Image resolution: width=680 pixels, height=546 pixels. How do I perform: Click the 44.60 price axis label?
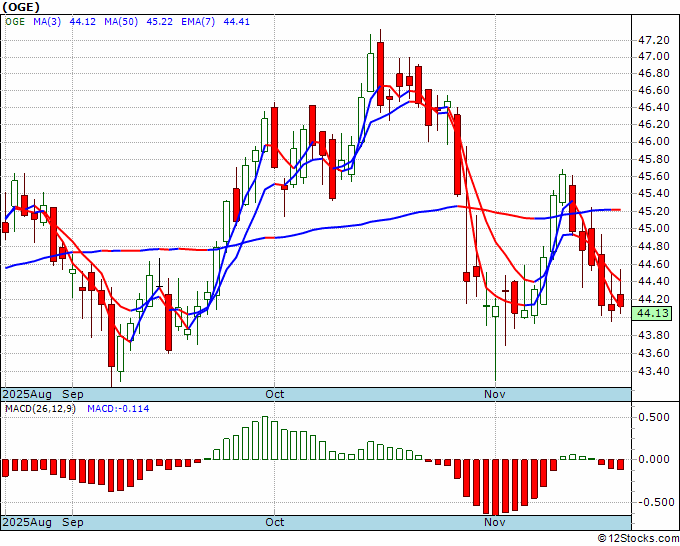(654, 264)
